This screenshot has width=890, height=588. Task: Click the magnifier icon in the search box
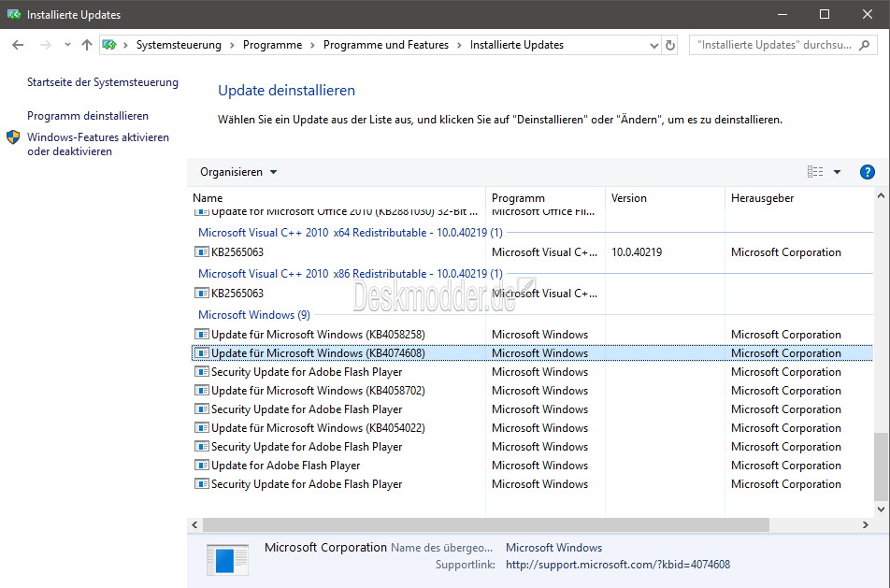click(865, 45)
